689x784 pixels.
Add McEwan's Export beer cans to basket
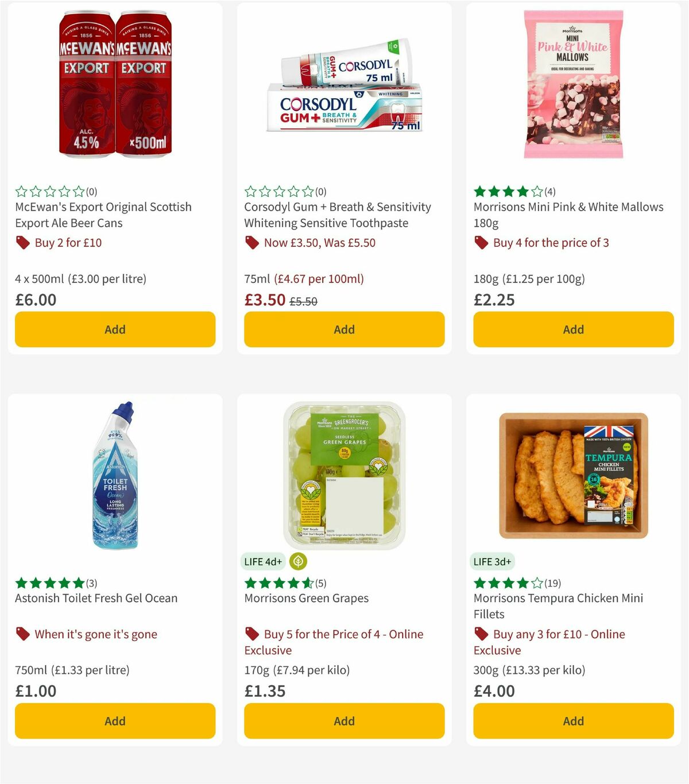pyautogui.click(x=115, y=329)
